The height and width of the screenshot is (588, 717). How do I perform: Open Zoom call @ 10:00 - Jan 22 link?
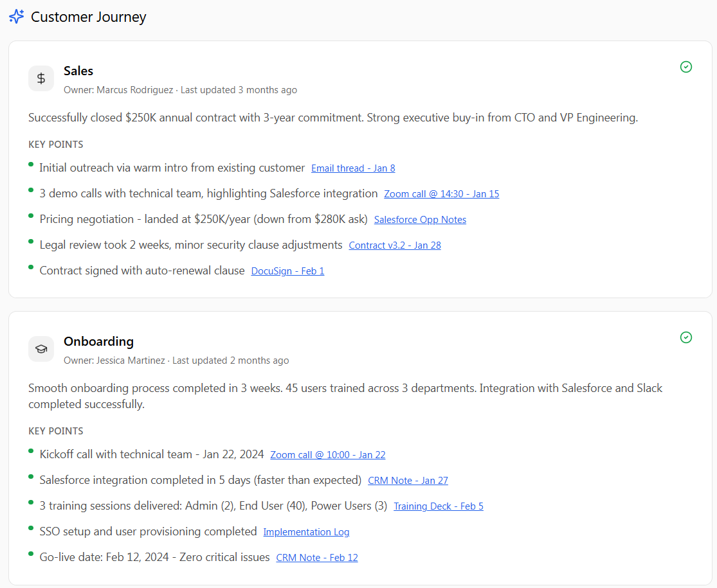tap(328, 455)
